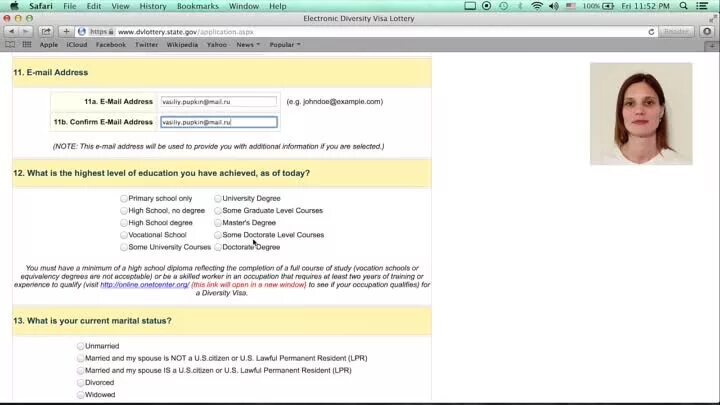Viewport: 720px width, 405px height.
Task: Click the clock showing Fri 11:52 PM
Action: click(645, 6)
